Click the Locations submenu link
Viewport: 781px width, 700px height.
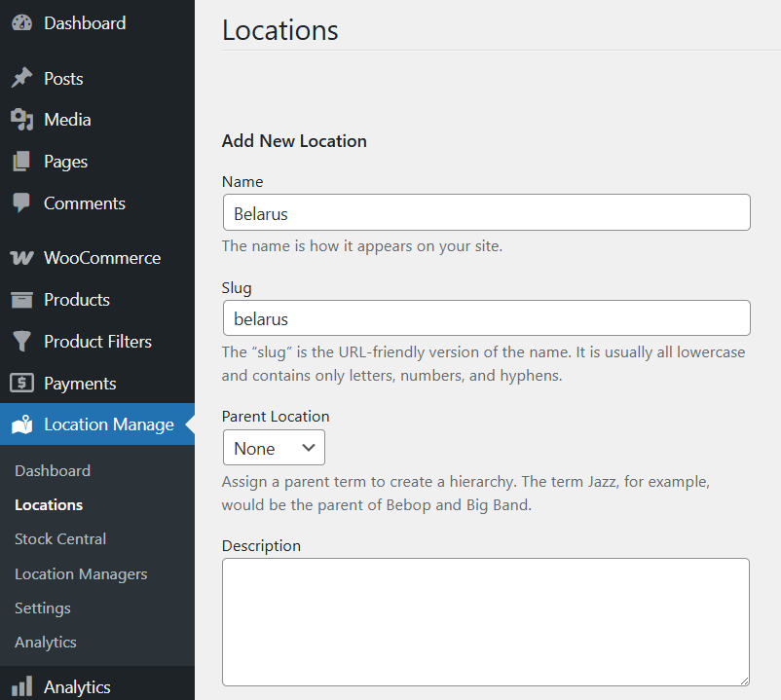pyautogui.click(x=49, y=504)
